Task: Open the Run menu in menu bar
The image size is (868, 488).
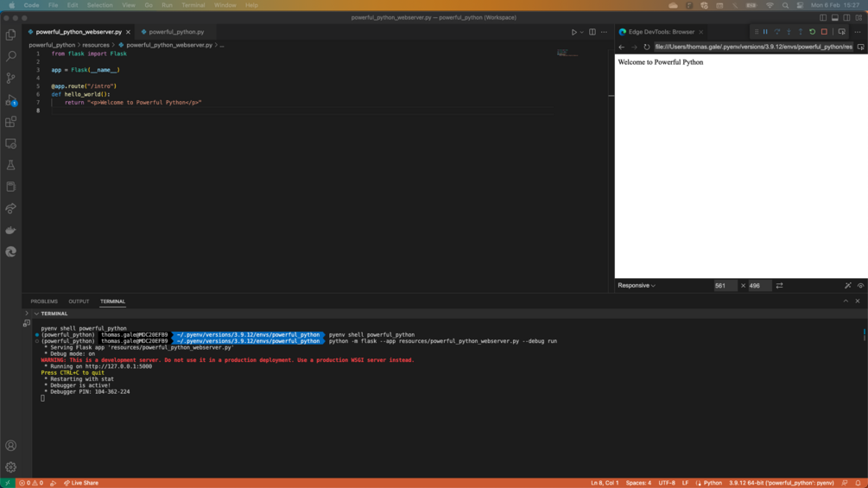Action: [x=167, y=5]
